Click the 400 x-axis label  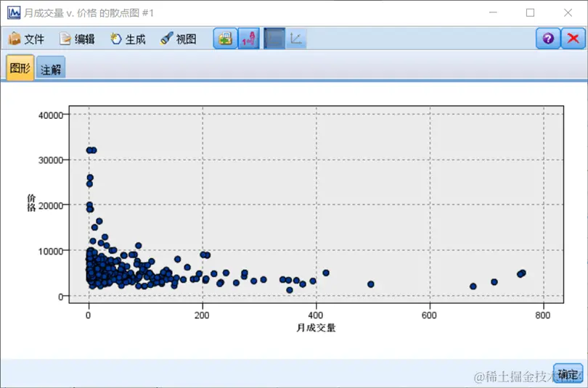point(316,315)
